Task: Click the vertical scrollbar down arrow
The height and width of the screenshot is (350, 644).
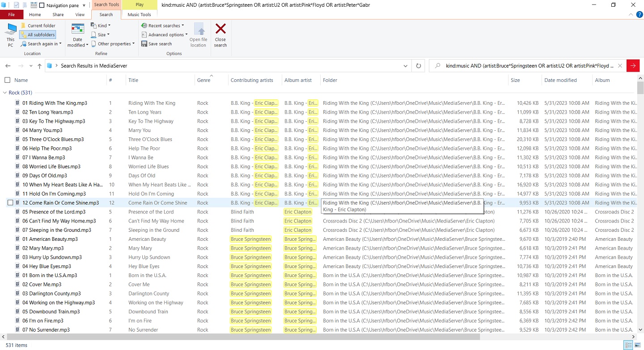Action: coord(640,330)
